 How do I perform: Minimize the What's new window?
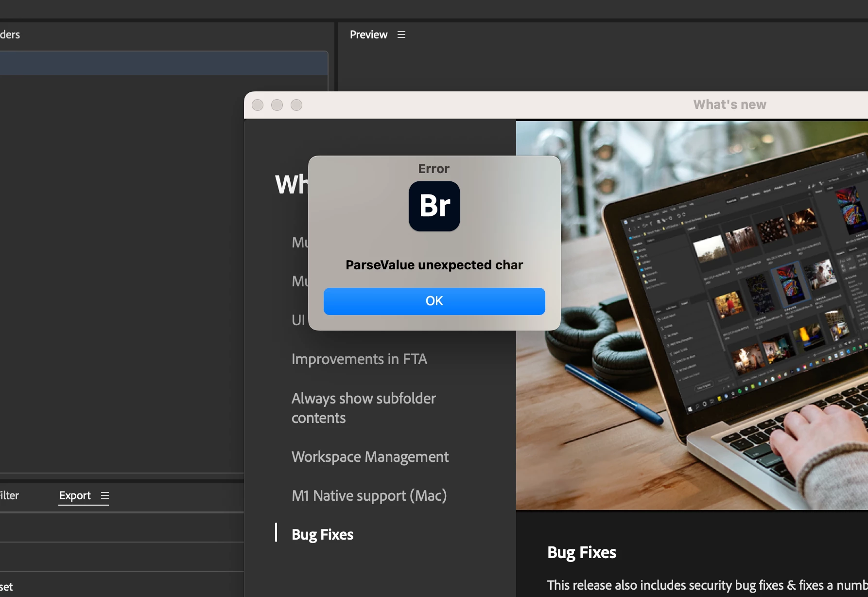point(277,105)
